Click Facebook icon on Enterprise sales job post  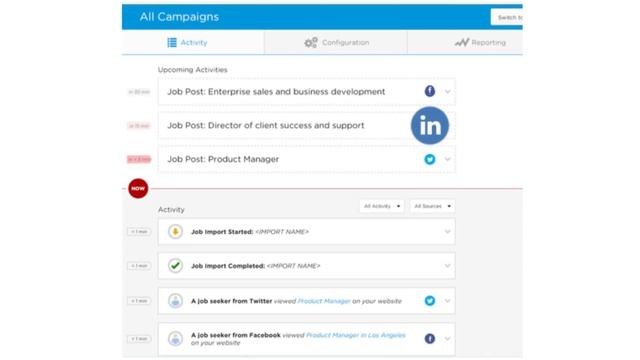(x=429, y=91)
